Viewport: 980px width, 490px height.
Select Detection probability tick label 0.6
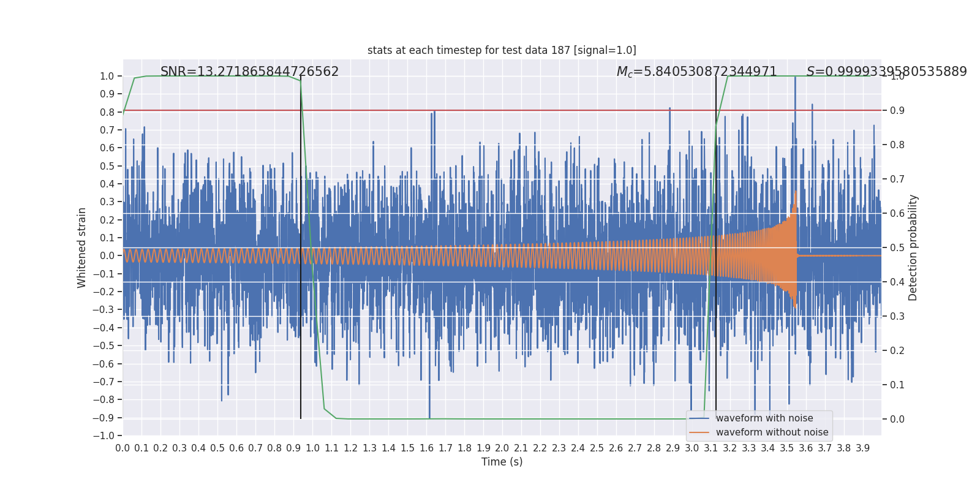tap(897, 214)
